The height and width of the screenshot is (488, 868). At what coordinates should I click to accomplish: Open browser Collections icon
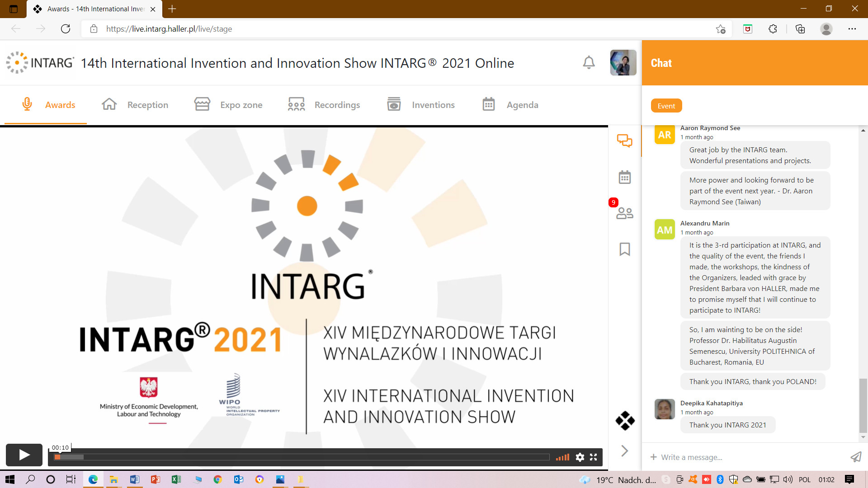tap(800, 29)
